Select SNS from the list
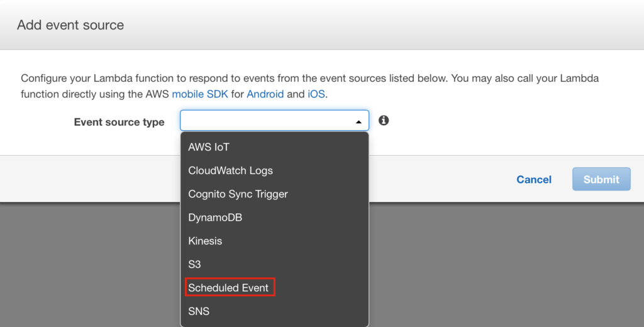 (x=274, y=311)
